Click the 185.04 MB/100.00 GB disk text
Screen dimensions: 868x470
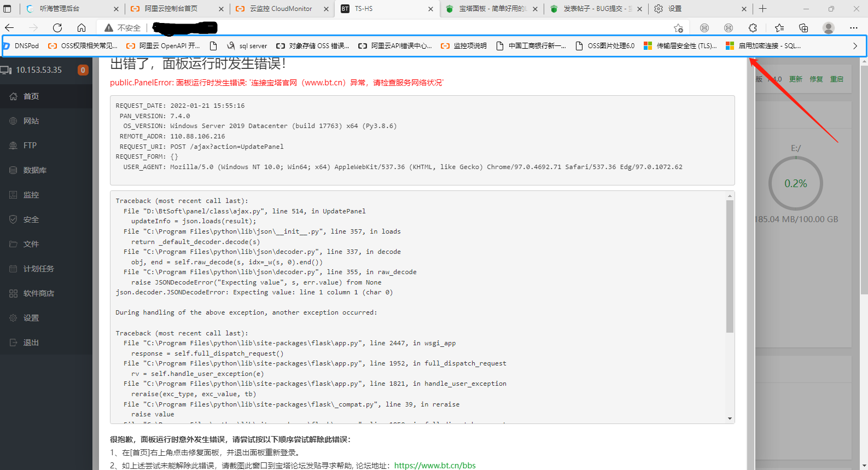796,219
